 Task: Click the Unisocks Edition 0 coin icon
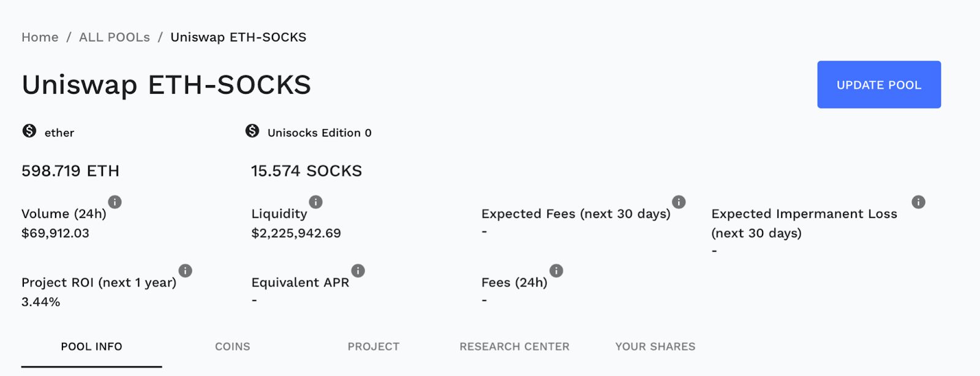coord(252,131)
